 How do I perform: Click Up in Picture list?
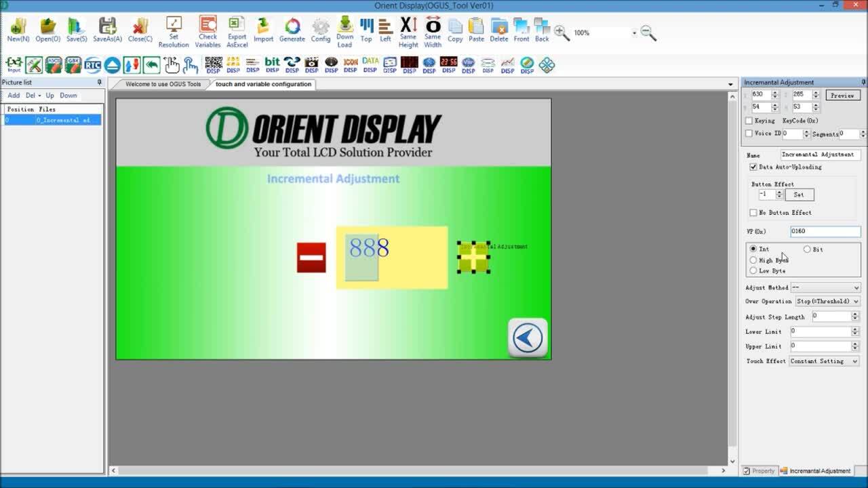[50, 96]
